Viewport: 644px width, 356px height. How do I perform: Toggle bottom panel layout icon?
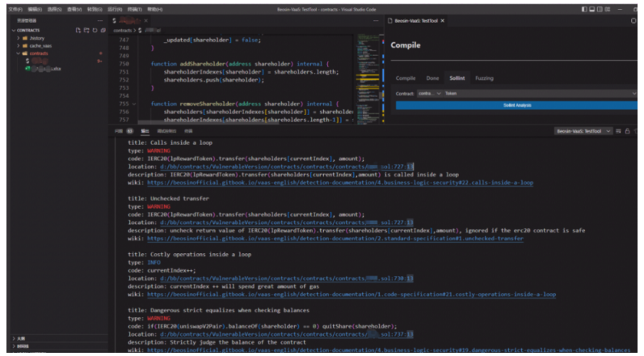click(x=591, y=9)
